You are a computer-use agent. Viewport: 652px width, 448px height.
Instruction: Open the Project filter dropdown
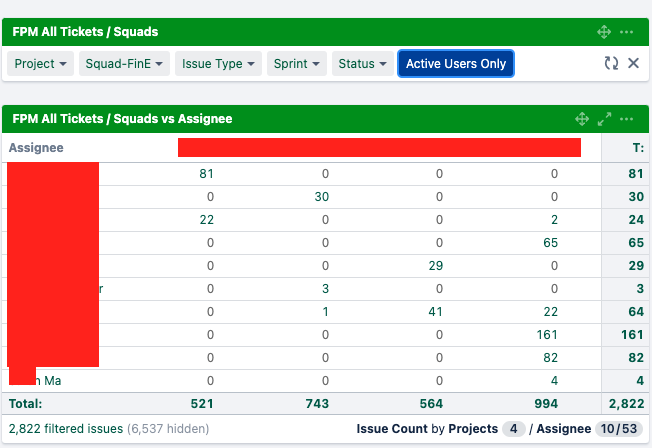[x=40, y=64]
